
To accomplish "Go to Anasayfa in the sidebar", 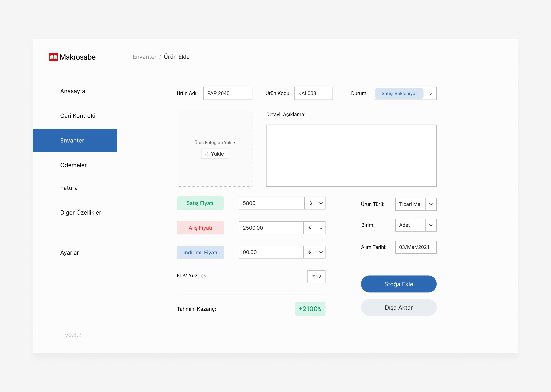I will [x=73, y=91].
